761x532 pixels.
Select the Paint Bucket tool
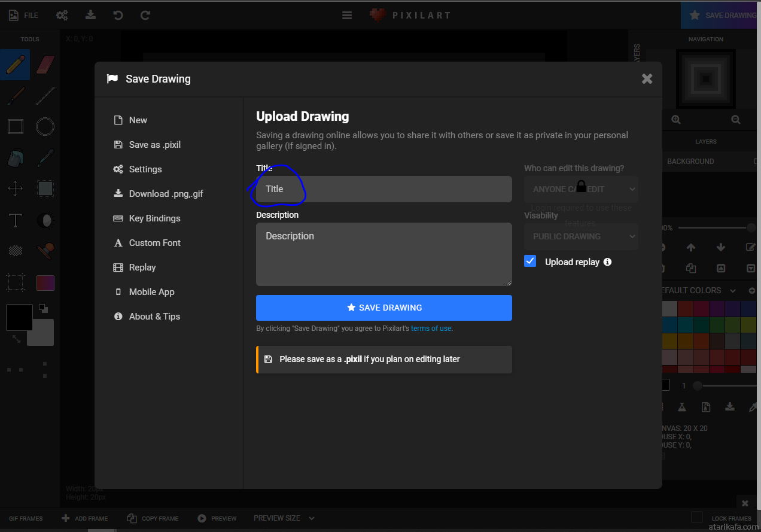(x=15, y=158)
